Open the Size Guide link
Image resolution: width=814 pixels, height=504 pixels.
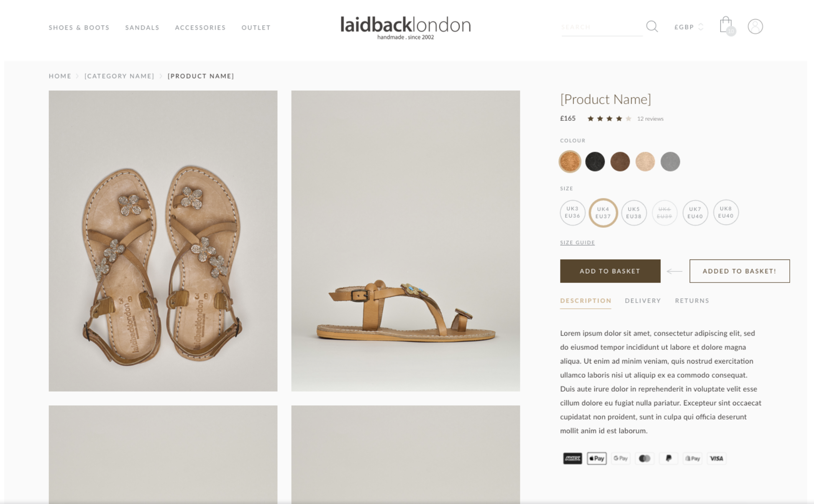point(577,242)
